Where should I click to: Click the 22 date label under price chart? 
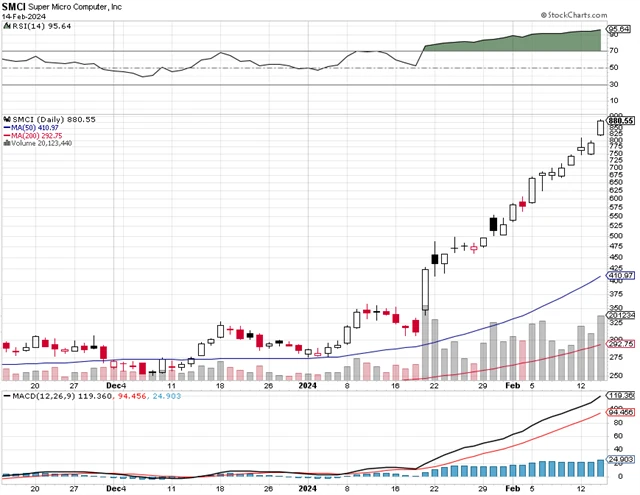434,386
